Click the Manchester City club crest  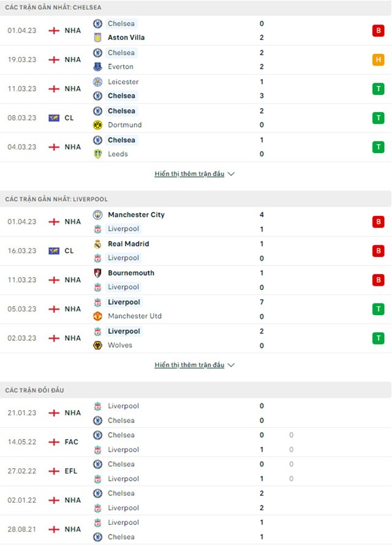pos(97,215)
